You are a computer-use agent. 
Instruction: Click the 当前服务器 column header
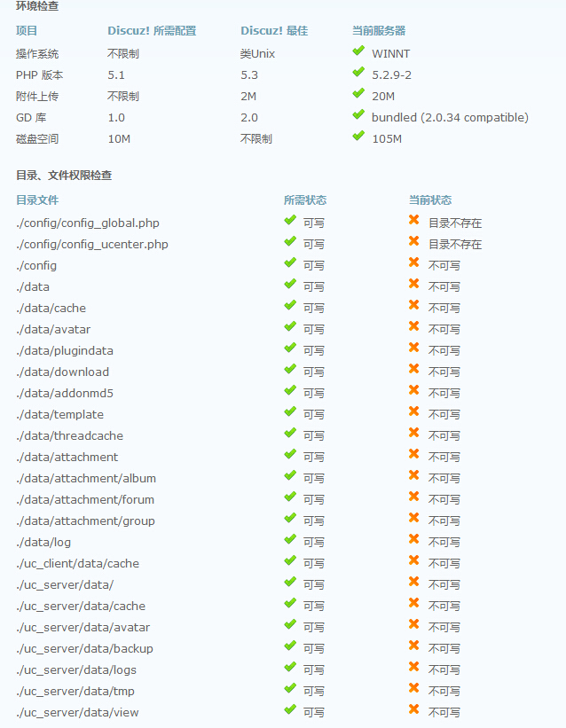(x=379, y=31)
